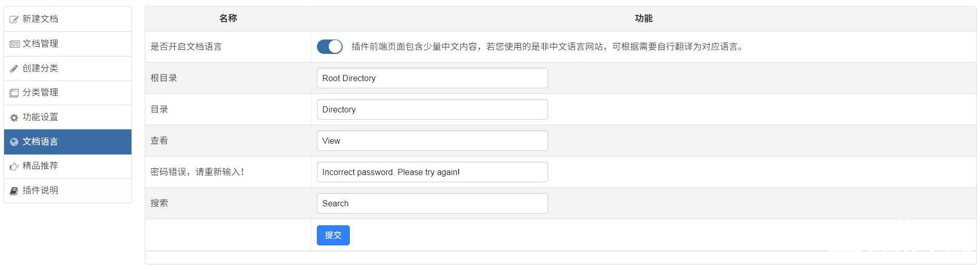980x270 pixels.
Task: Click the edit icon beside 新建文档
Action: point(14,20)
